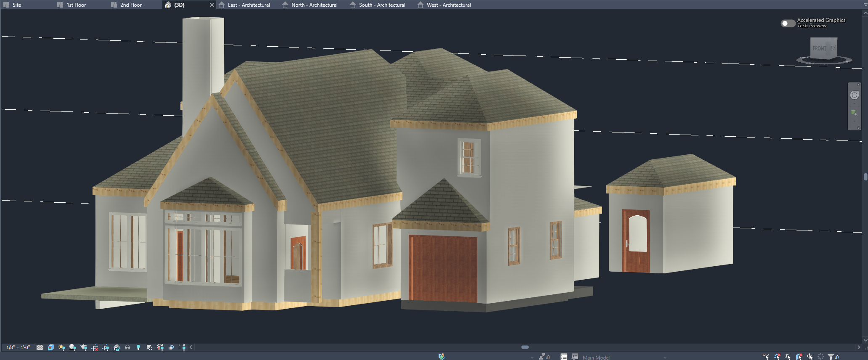This screenshot has width=868, height=360.
Task: Open the Detail Level control
Action: click(x=40, y=347)
